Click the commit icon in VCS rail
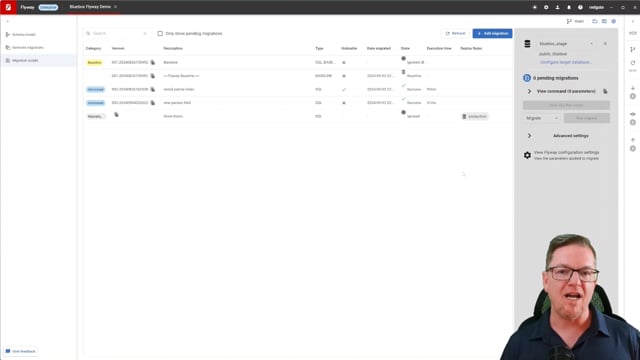Screen dimensions: 640x360 point(633,114)
